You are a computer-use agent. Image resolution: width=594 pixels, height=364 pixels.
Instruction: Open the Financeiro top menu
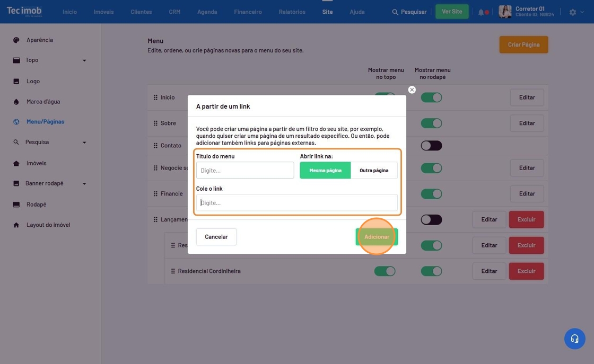tap(248, 12)
